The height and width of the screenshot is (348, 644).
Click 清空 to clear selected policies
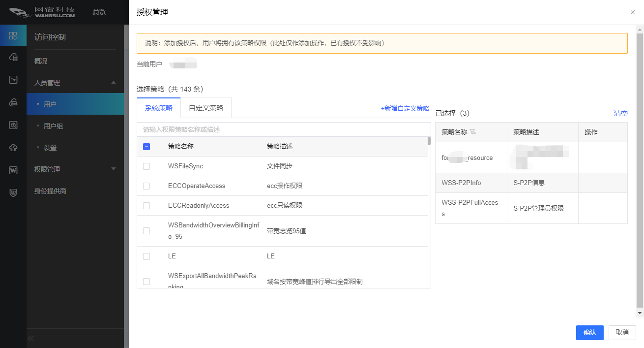[621, 113]
